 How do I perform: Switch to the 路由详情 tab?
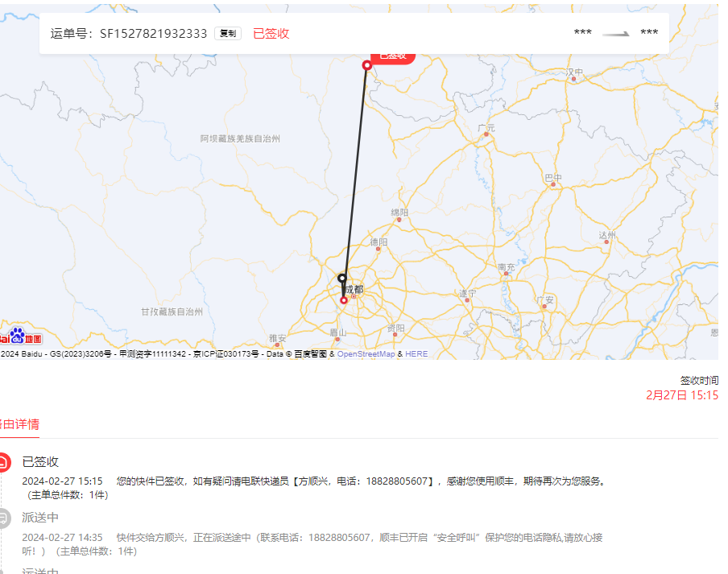[x=19, y=424]
